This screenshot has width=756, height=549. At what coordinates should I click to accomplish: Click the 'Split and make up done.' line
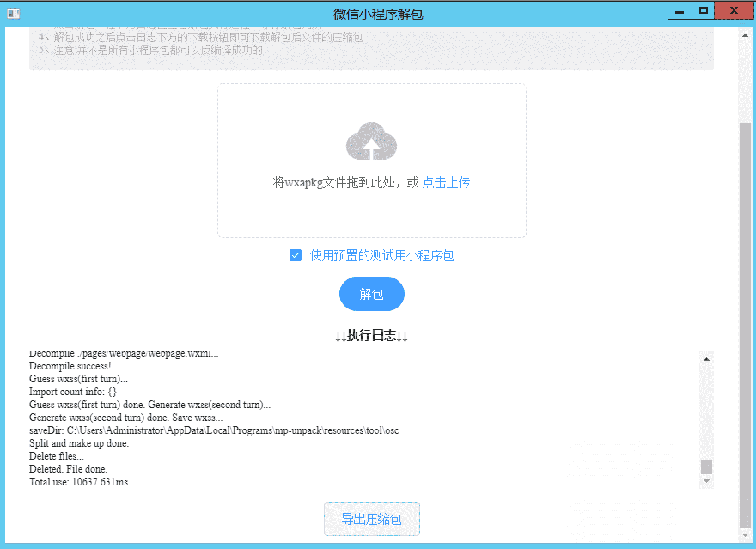tap(79, 443)
